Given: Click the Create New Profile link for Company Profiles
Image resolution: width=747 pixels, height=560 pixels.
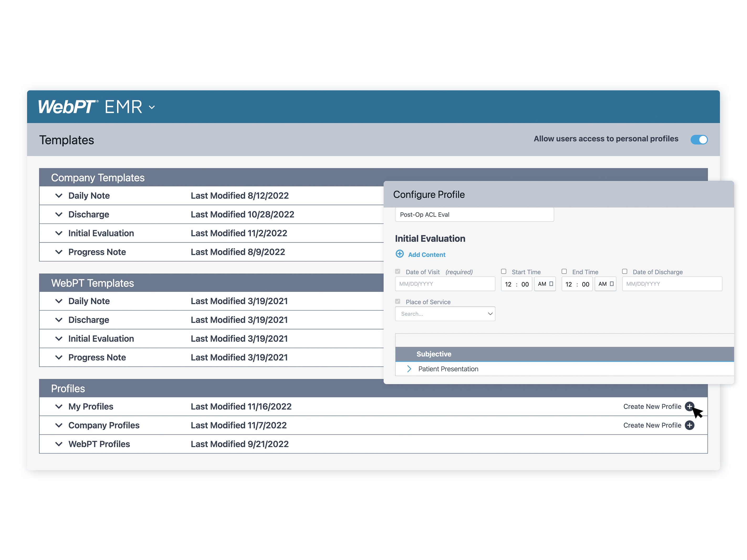Looking at the screenshot, I should (652, 425).
